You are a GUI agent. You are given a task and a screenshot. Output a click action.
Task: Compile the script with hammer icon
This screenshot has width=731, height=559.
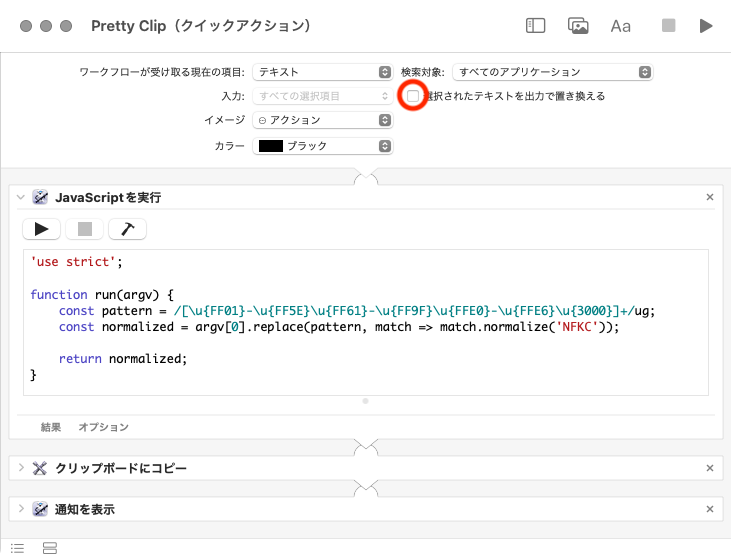click(x=127, y=229)
